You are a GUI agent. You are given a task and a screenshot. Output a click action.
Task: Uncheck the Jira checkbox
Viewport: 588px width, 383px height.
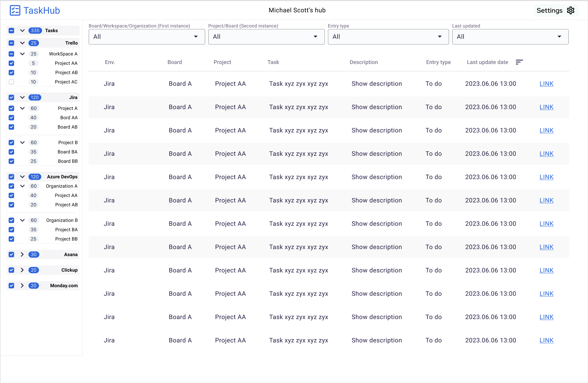tap(11, 98)
